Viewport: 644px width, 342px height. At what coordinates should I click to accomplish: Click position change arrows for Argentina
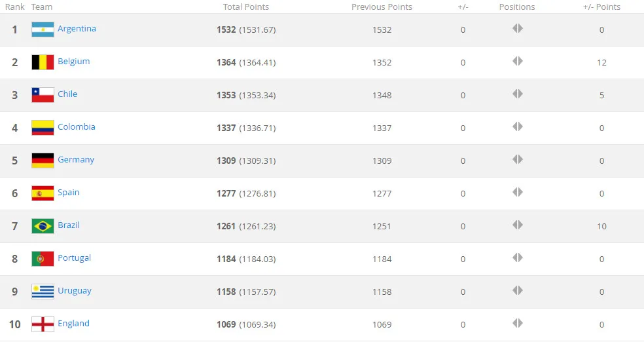coord(517,29)
